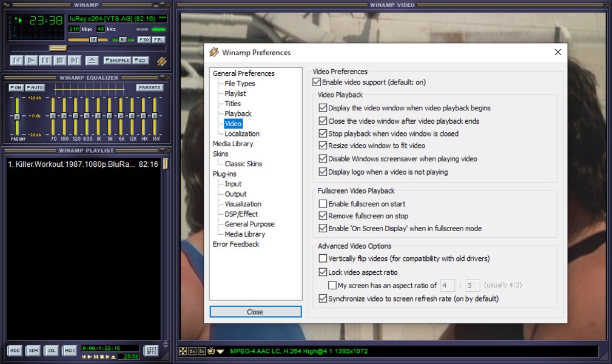Screen dimensions: 612x364
Task: Click the Winamp lightning bolt logo icon
Action: point(161,61)
